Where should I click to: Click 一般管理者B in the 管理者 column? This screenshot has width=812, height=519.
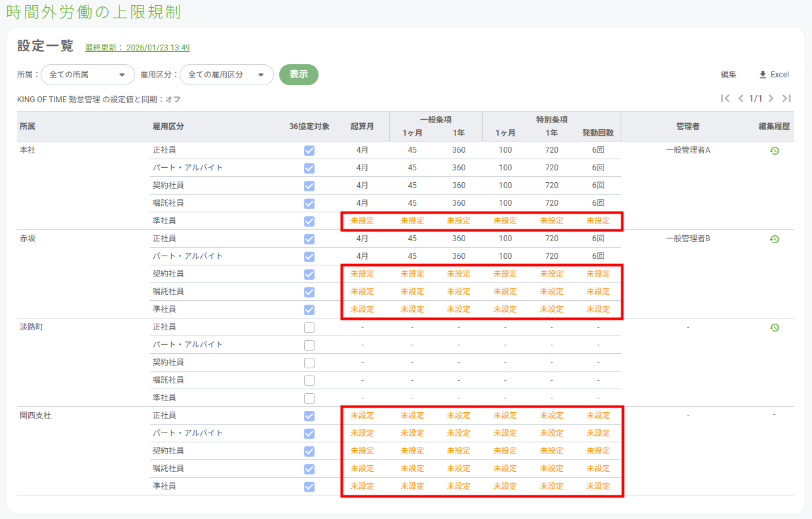(x=688, y=239)
